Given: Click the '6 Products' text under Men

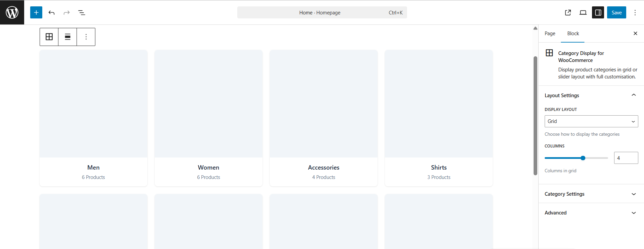Looking at the screenshot, I should point(93,177).
